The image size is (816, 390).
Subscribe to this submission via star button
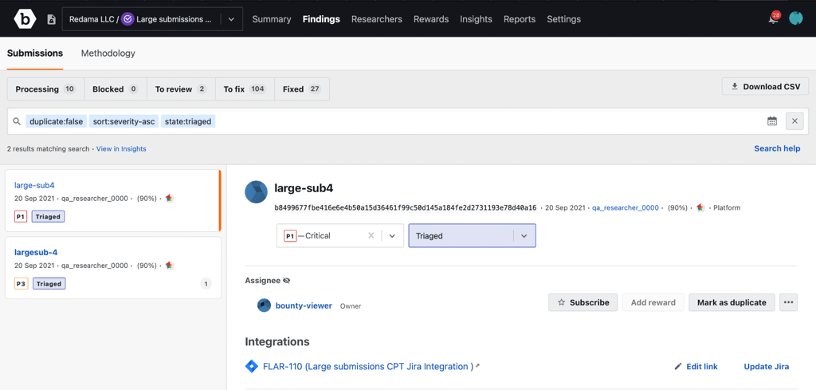point(583,303)
